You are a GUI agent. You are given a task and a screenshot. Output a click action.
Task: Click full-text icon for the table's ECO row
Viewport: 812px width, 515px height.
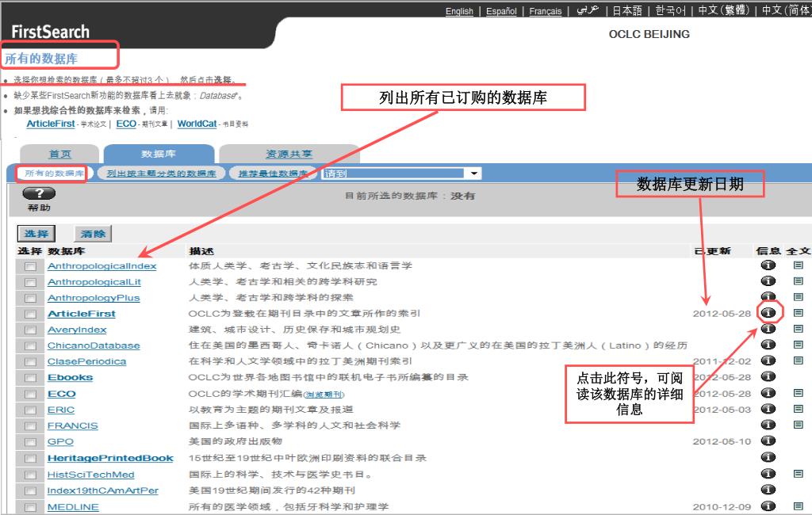click(798, 393)
